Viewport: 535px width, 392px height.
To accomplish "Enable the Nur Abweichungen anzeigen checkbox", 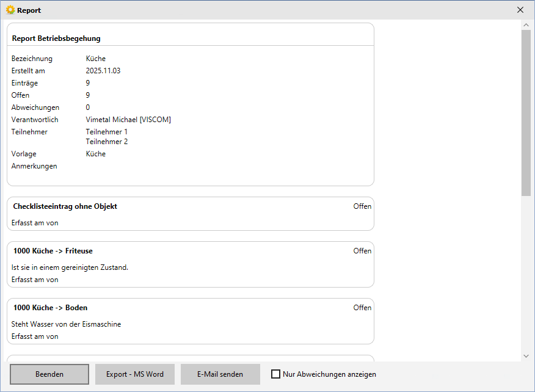I will click(276, 374).
